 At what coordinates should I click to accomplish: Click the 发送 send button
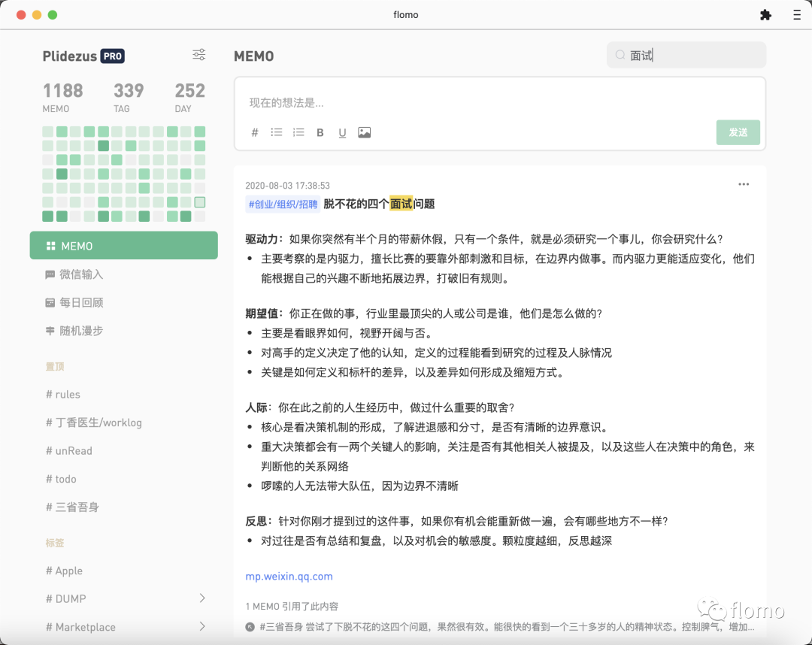[x=738, y=132]
